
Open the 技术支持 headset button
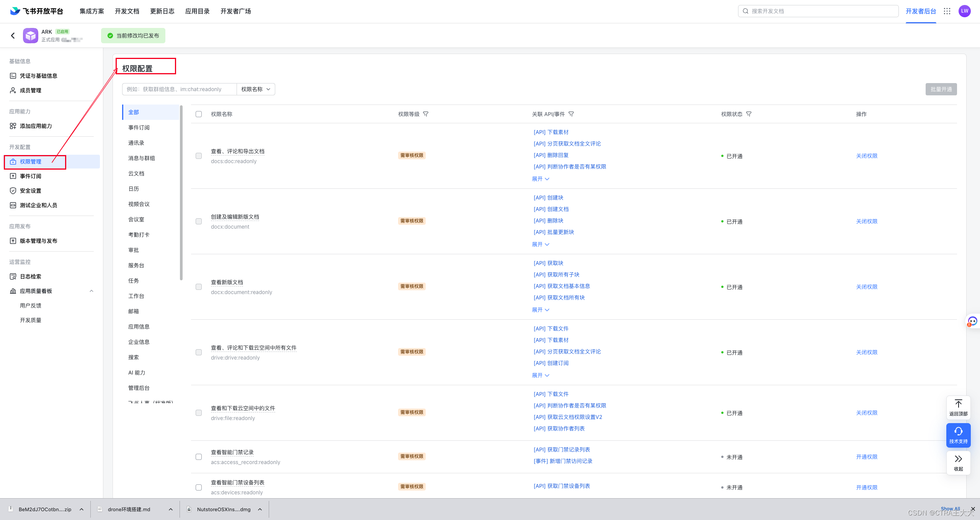pos(958,435)
